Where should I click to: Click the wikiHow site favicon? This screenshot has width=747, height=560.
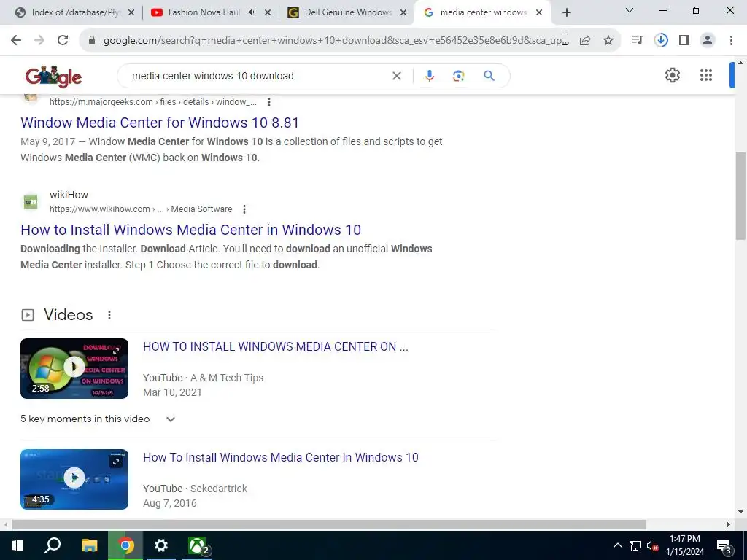click(31, 202)
